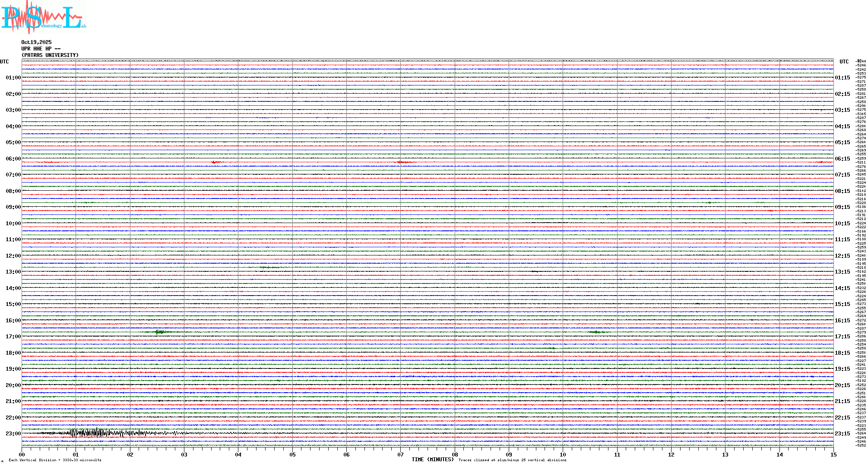Click the Traces clipped footer note
The width and height of the screenshot is (868, 466).
pos(512,460)
